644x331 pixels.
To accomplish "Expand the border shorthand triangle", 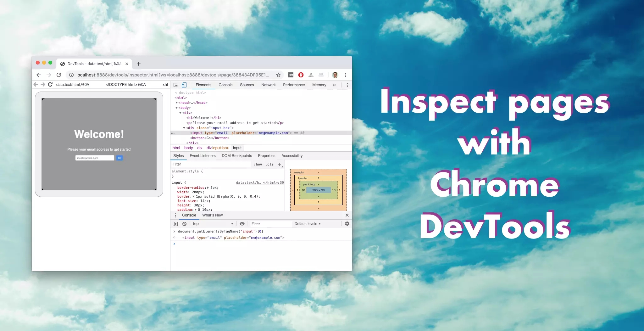I will [194, 196].
